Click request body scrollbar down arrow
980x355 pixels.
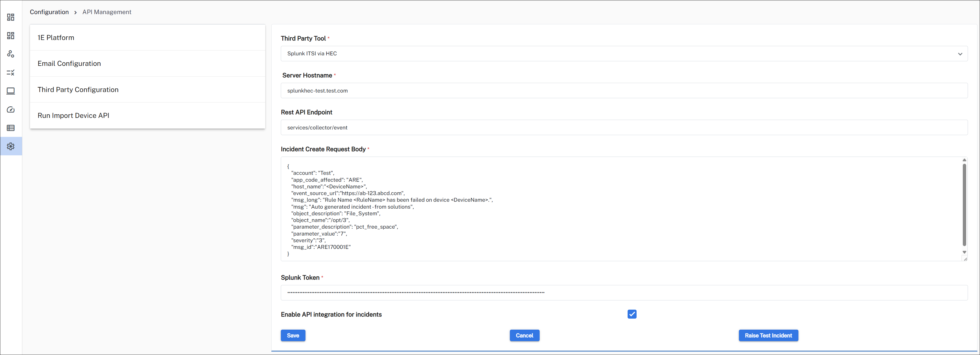point(964,252)
